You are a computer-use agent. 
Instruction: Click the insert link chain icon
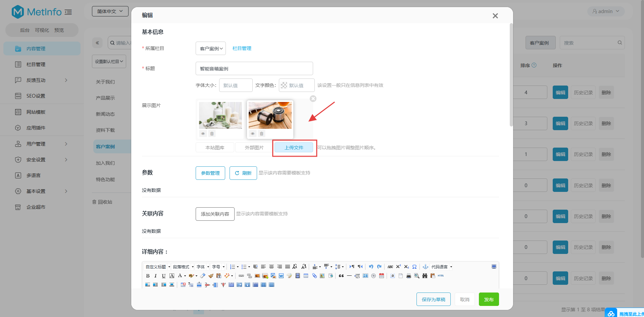coord(241,276)
